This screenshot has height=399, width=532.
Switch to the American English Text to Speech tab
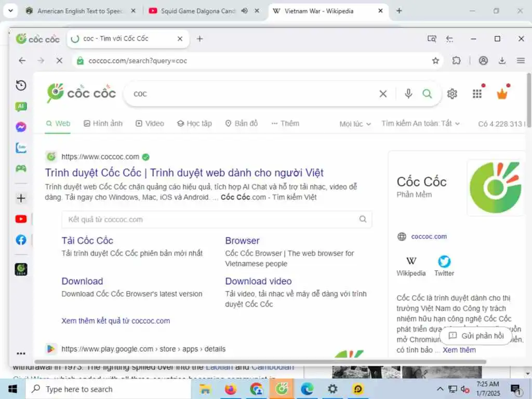(x=80, y=11)
